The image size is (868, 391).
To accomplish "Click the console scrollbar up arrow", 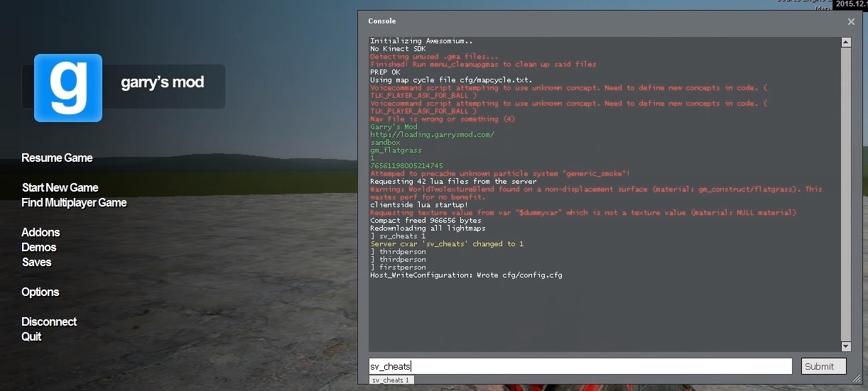I will (846, 43).
